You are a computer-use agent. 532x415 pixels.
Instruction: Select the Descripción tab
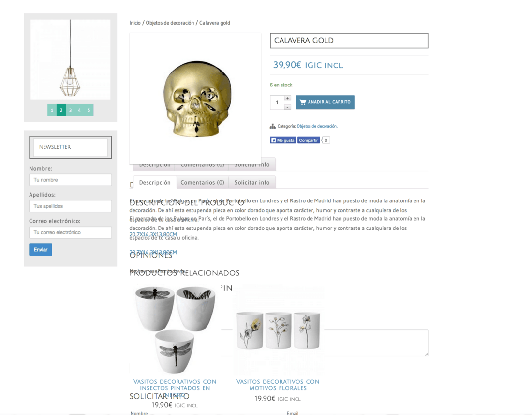(155, 183)
